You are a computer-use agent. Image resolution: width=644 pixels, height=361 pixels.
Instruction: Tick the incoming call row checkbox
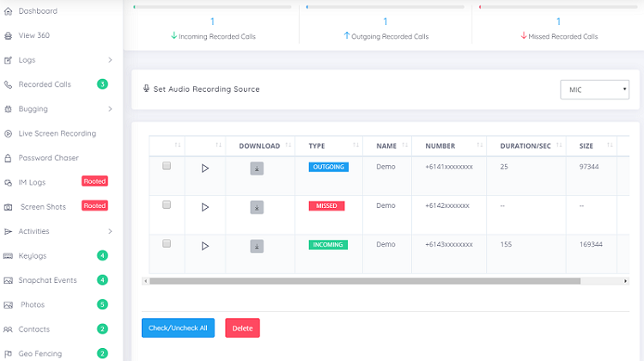(x=167, y=243)
